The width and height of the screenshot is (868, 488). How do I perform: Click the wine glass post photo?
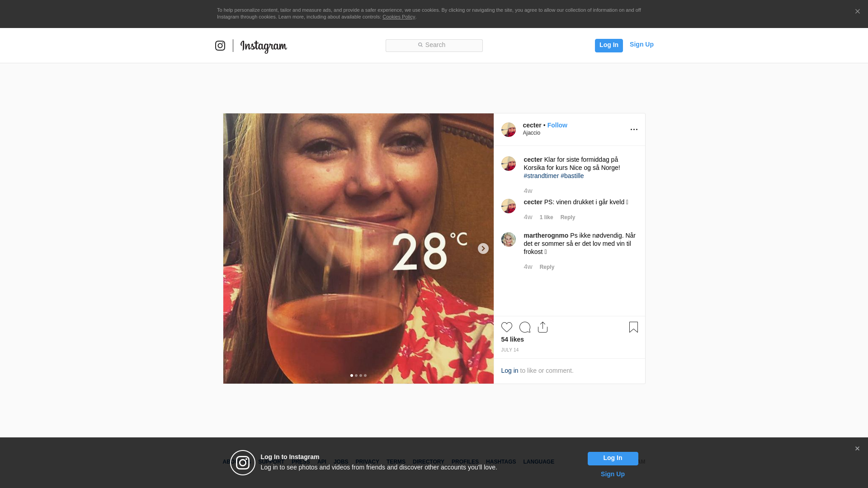[x=359, y=249]
